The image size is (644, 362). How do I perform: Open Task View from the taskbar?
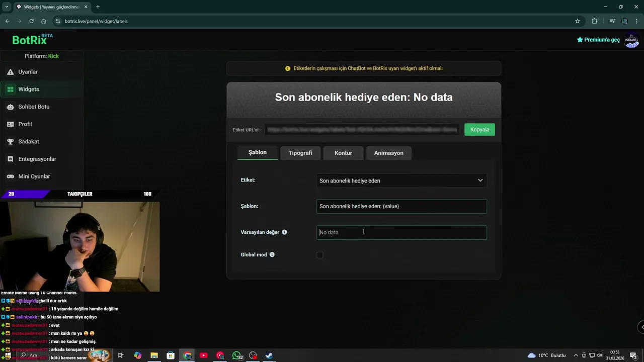point(121,355)
